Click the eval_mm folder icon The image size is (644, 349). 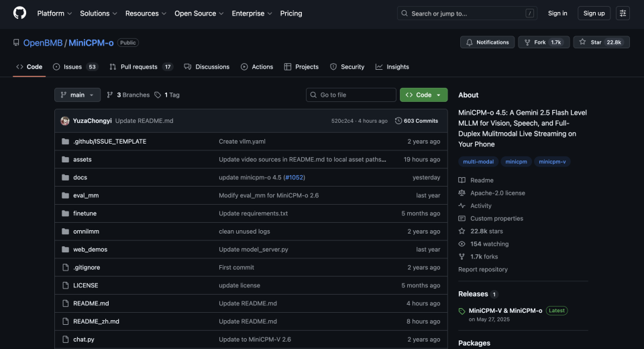click(65, 195)
